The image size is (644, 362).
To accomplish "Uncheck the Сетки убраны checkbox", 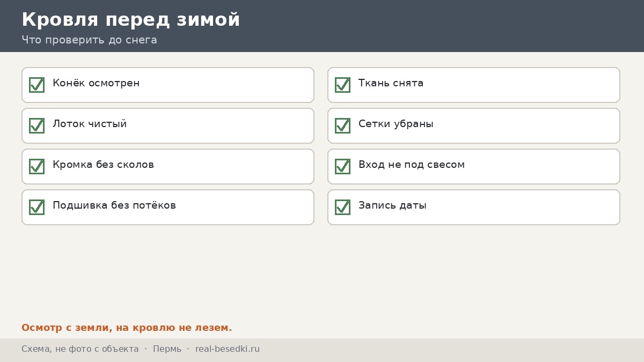I will tap(342, 125).
